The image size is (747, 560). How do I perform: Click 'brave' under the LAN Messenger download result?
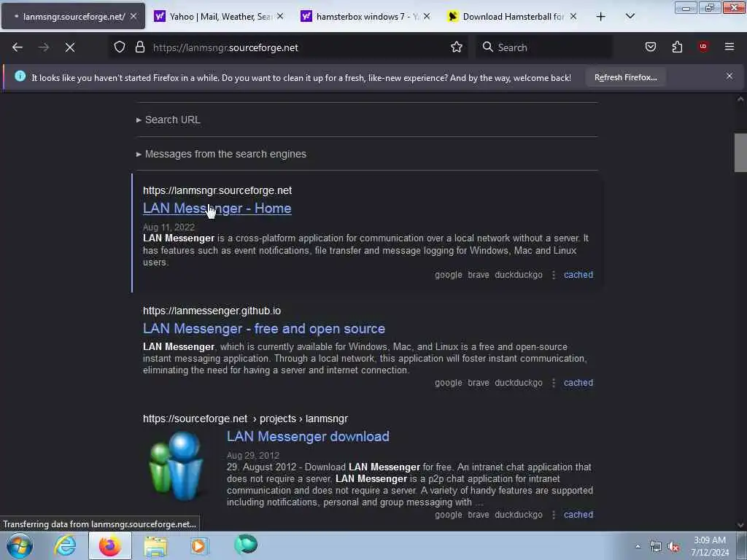479,514
